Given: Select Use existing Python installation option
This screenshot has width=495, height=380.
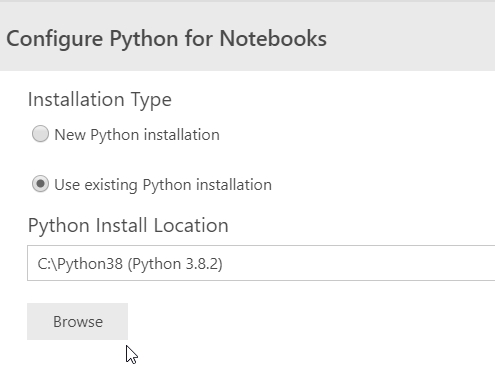Looking at the screenshot, I should (x=40, y=184).
